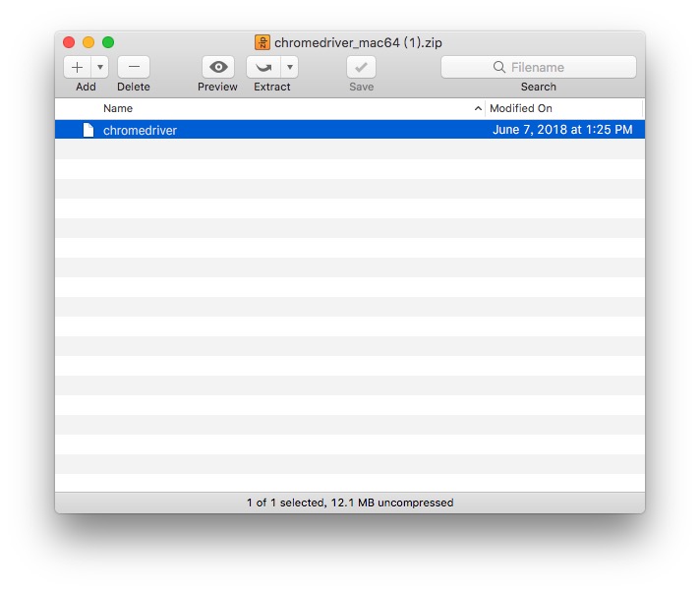Select the chromedriver file name
700x592 pixels.
point(140,130)
